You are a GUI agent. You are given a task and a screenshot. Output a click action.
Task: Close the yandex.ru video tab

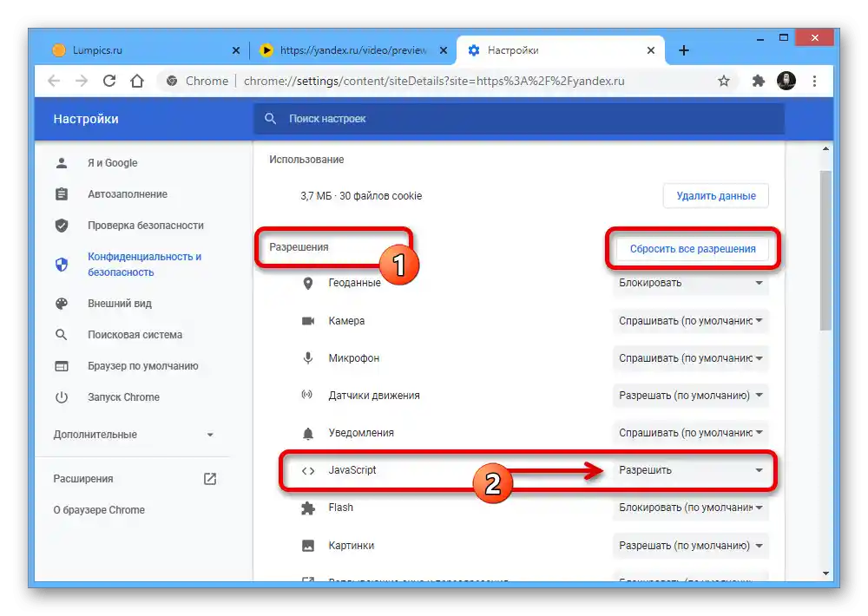[444, 50]
